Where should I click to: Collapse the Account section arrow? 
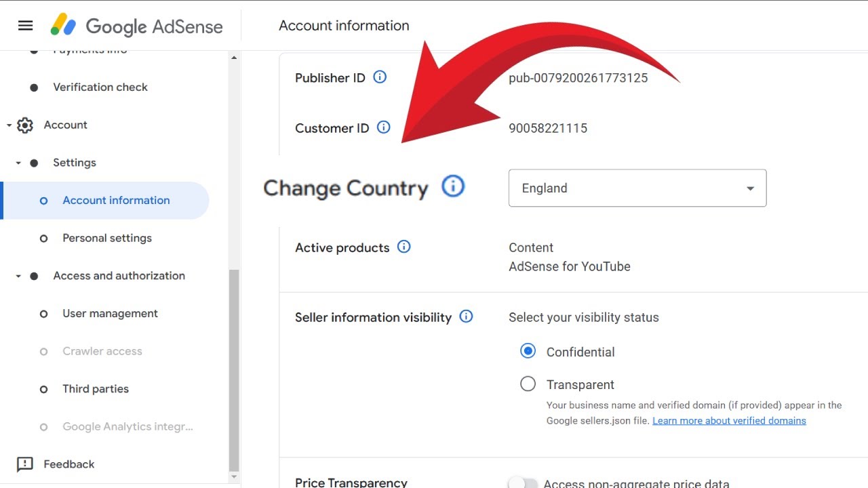9,125
